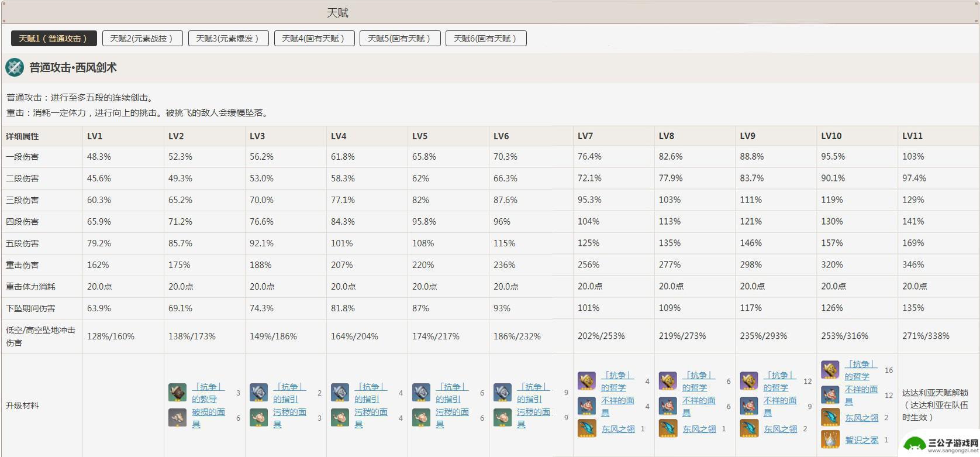Click the 48.3% value in LV1 column
The image size is (980, 457).
click(x=99, y=157)
